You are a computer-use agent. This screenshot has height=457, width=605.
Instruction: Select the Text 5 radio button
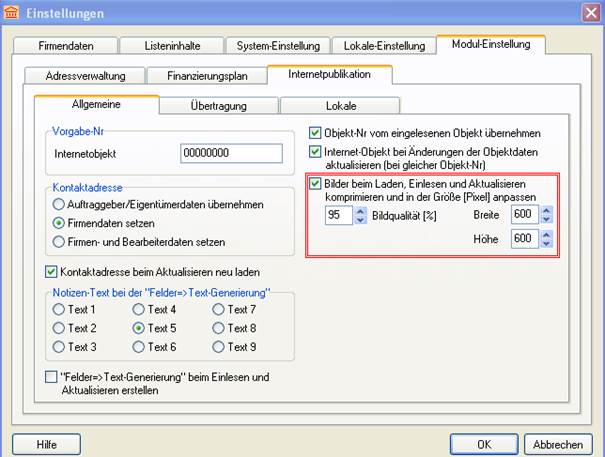click(154, 328)
